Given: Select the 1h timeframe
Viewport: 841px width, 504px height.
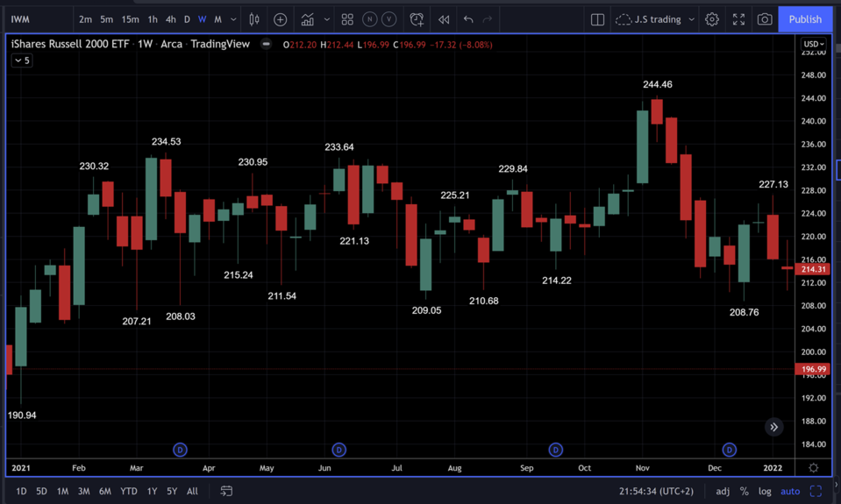Looking at the screenshot, I should (x=153, y=19).
